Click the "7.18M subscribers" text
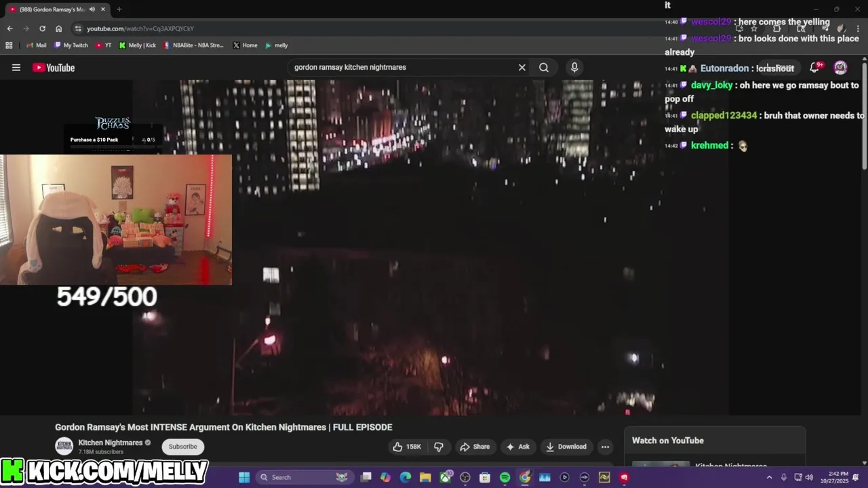868x488 pixels. tap(101, 452)
